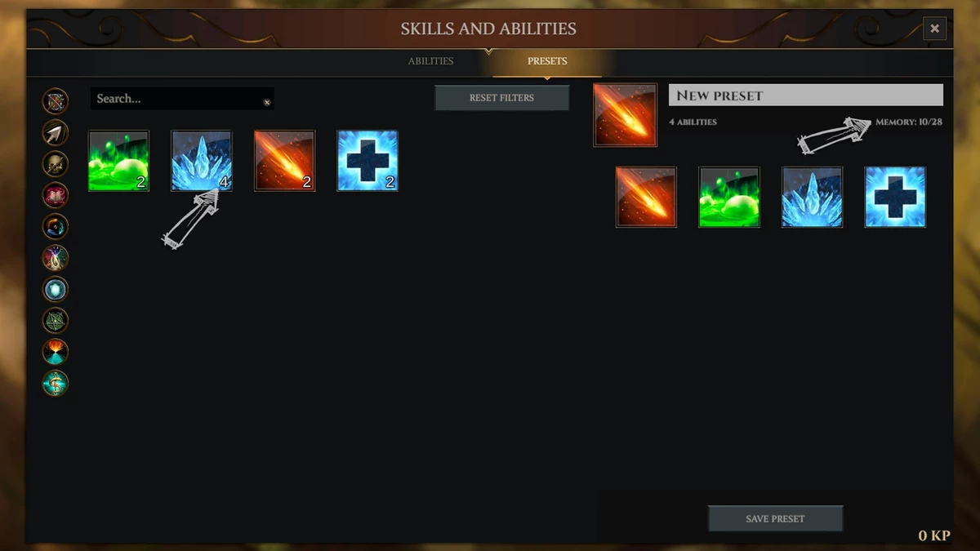
Task: Pick the ice crystal ability with cost 4
Action: pos(202,161)
